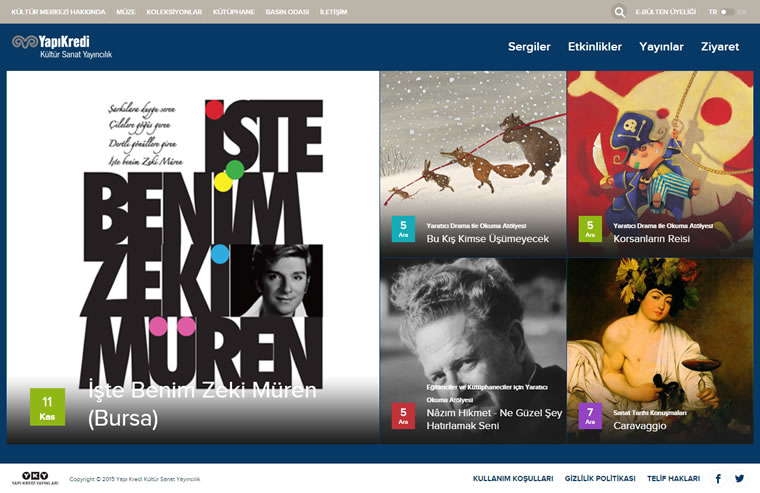
Task: Go to the Etkinlikler section
Action: (595, 47)
